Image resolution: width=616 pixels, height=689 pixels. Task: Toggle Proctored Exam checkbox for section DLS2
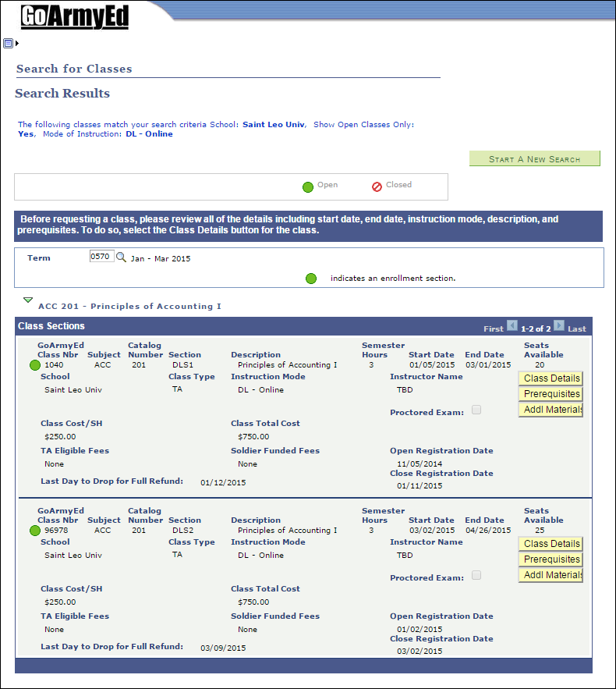476,575
